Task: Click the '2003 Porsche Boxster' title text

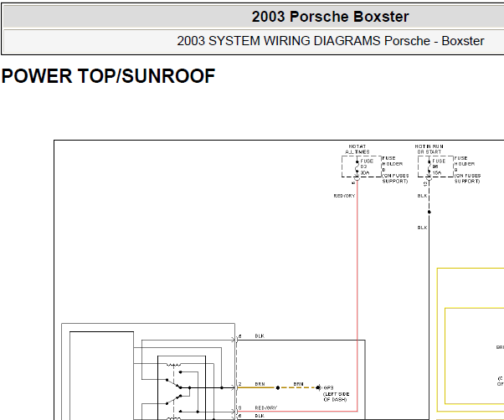Action: tap(330, 17)
